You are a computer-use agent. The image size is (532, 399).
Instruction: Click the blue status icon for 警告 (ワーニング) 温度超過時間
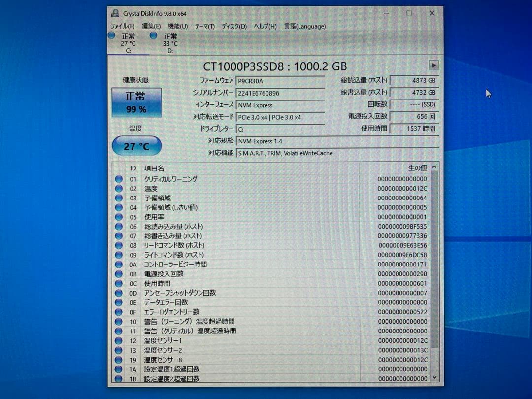click(119, 321)
